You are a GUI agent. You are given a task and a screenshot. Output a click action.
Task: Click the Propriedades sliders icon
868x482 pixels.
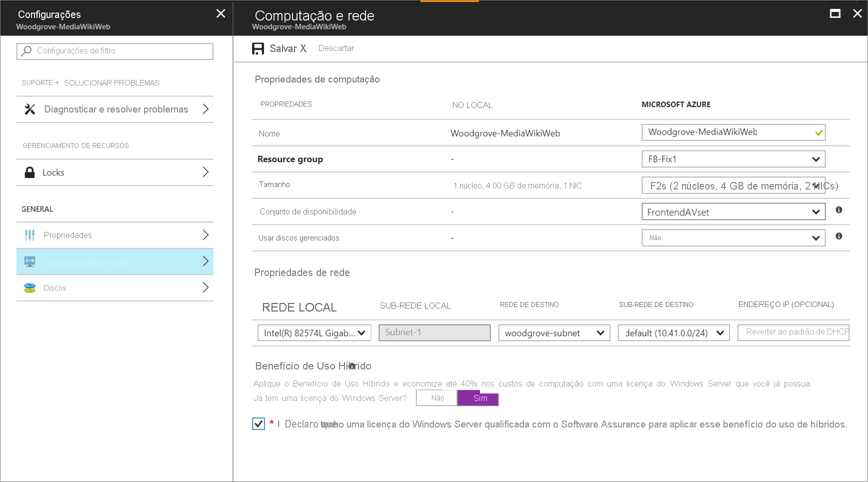pos(30,235)
